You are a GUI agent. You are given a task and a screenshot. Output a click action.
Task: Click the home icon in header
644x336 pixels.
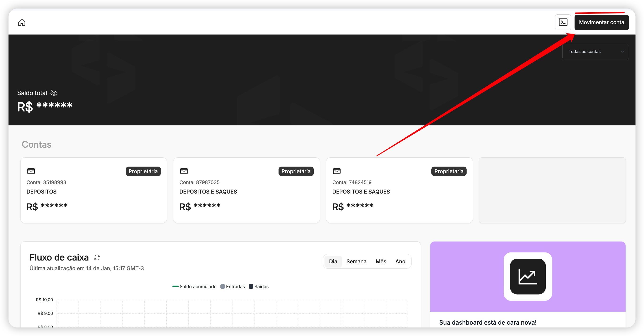(x=22, y=22)
